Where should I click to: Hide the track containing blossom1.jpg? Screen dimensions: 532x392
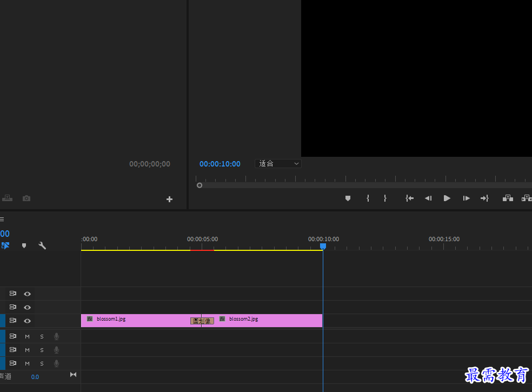pyautogui.click(x=28, y=321)
